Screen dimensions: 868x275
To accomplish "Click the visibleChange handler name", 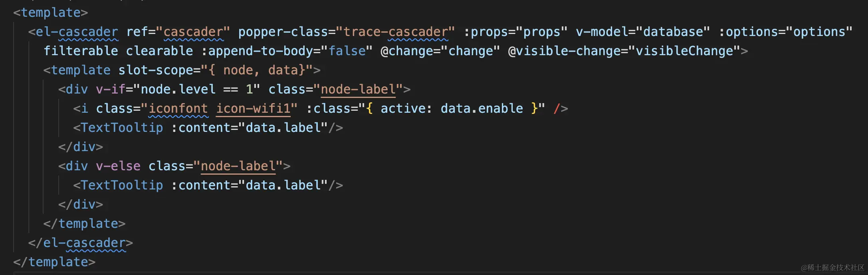I will pyautogui.click(x=684, y=51).
